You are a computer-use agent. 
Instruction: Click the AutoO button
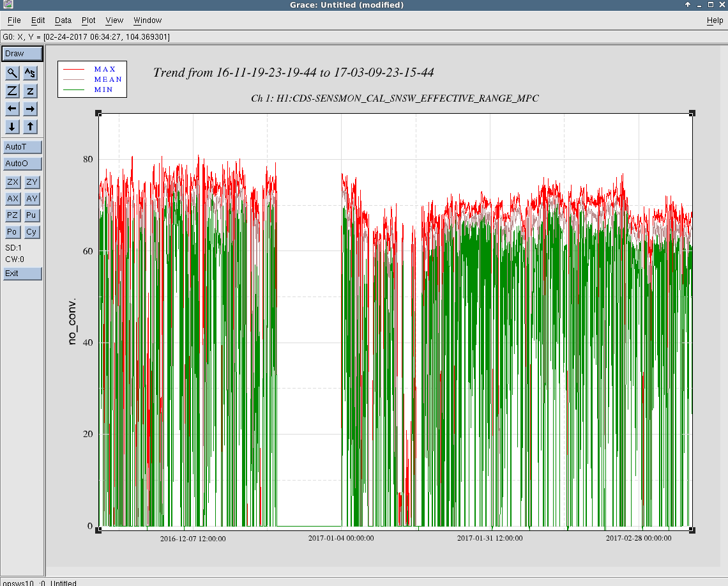click(x=22, y=164)
